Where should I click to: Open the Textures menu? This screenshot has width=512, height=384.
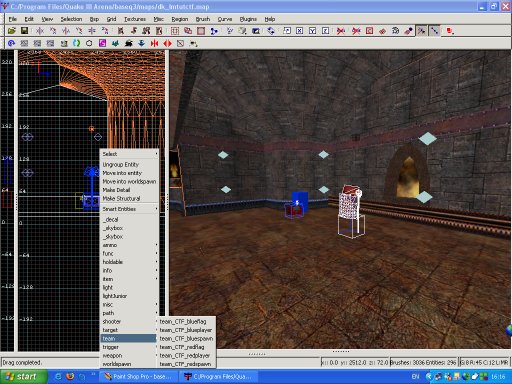coord(135,19)
